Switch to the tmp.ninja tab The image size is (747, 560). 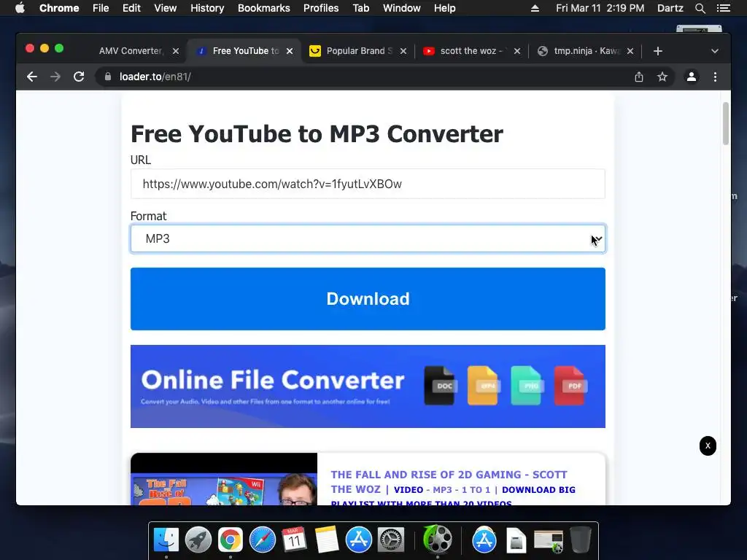[x=586, y=51]
